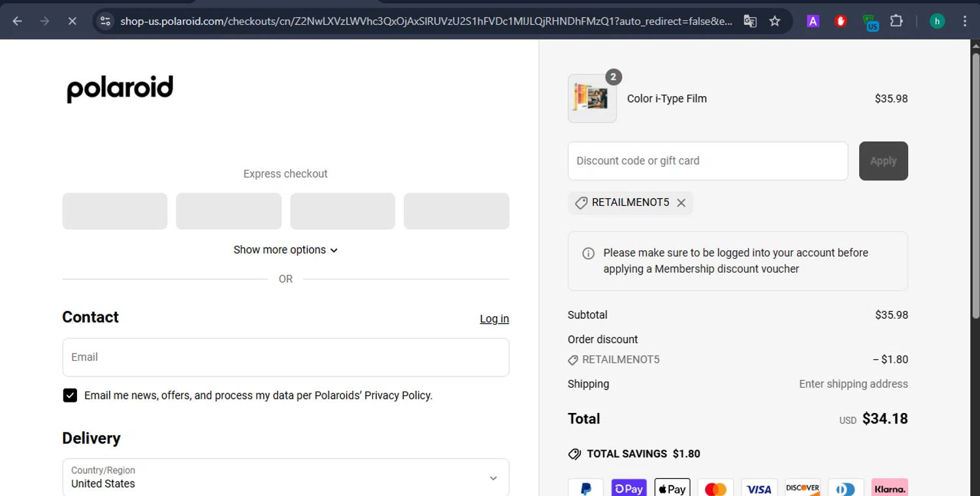Click the Mastercard payment icon
Image resolution: width=980 pixels, height=496 pixels.
(x=715, y=488)
